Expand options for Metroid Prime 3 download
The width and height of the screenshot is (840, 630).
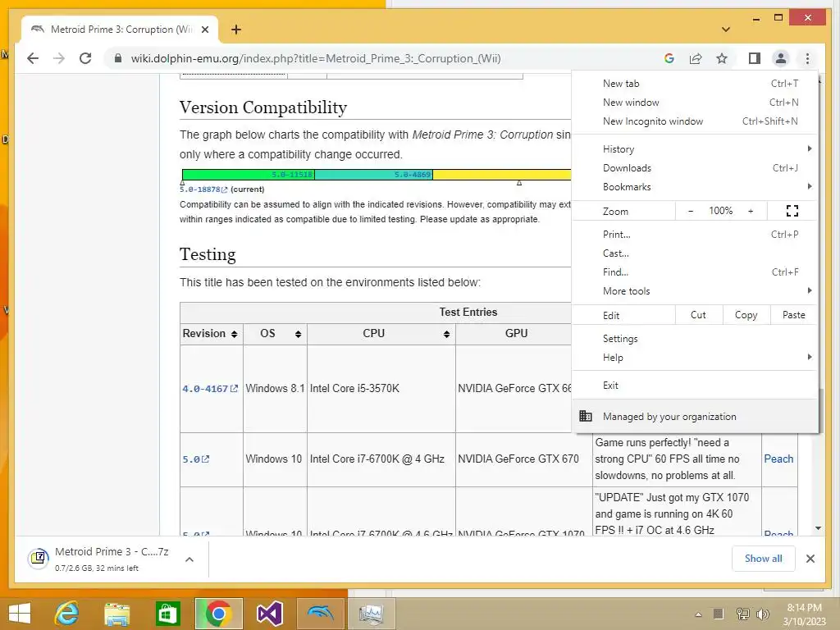coord(189,559)
